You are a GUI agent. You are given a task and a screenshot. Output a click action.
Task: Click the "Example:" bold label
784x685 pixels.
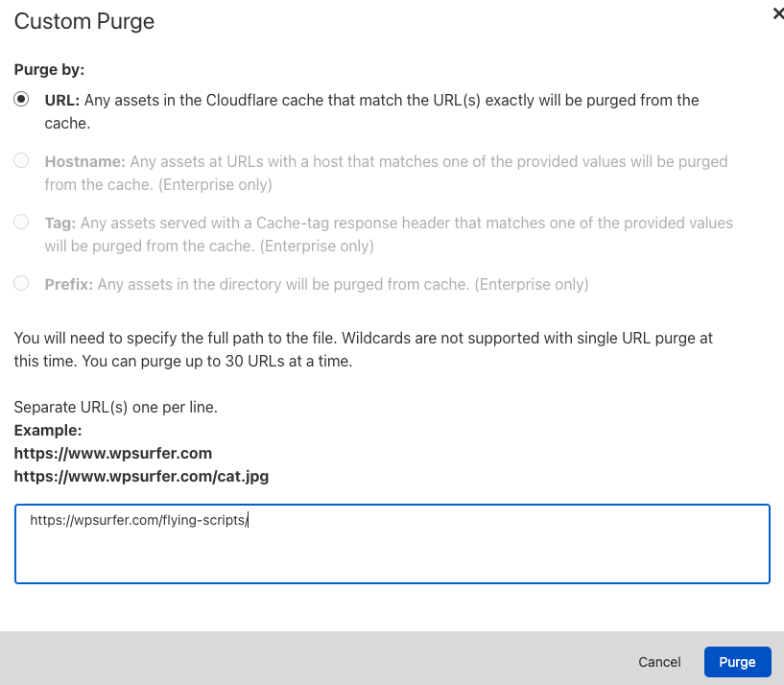coord(48,430)
